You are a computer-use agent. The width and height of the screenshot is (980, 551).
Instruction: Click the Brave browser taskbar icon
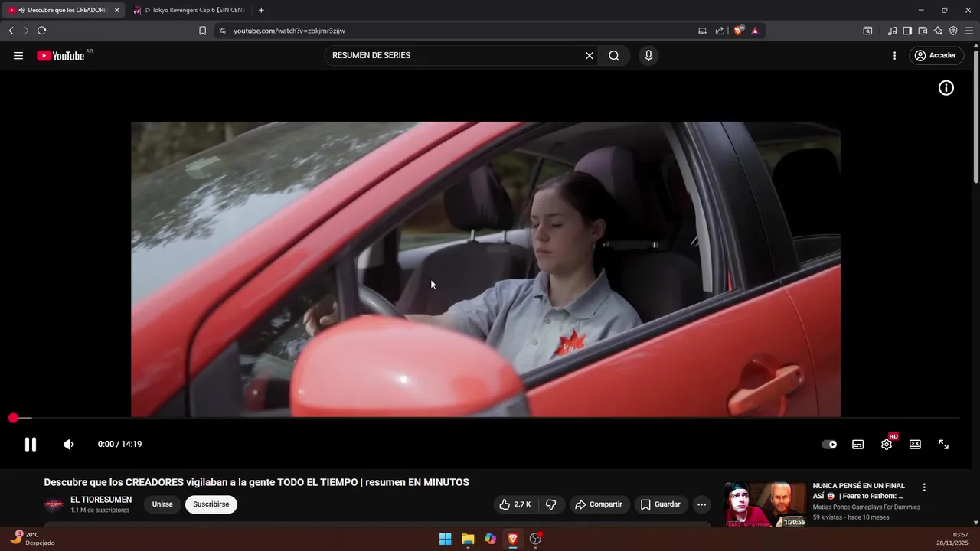pyautogui.click(x=513, y=539)
